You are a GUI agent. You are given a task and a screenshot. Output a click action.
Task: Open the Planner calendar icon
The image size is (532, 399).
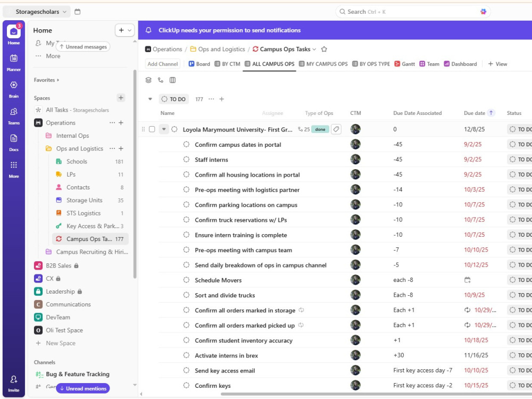tap(14, 59)
